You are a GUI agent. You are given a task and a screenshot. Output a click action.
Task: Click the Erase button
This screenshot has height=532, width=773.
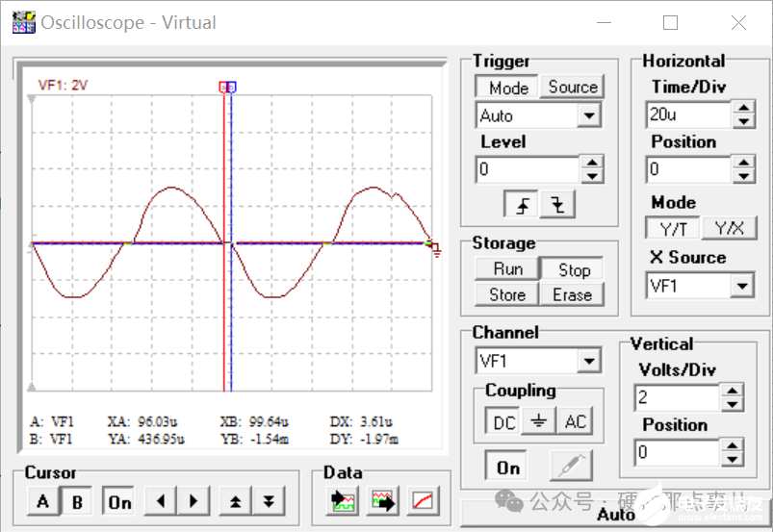pyautogui.click(x=572, y=294)
